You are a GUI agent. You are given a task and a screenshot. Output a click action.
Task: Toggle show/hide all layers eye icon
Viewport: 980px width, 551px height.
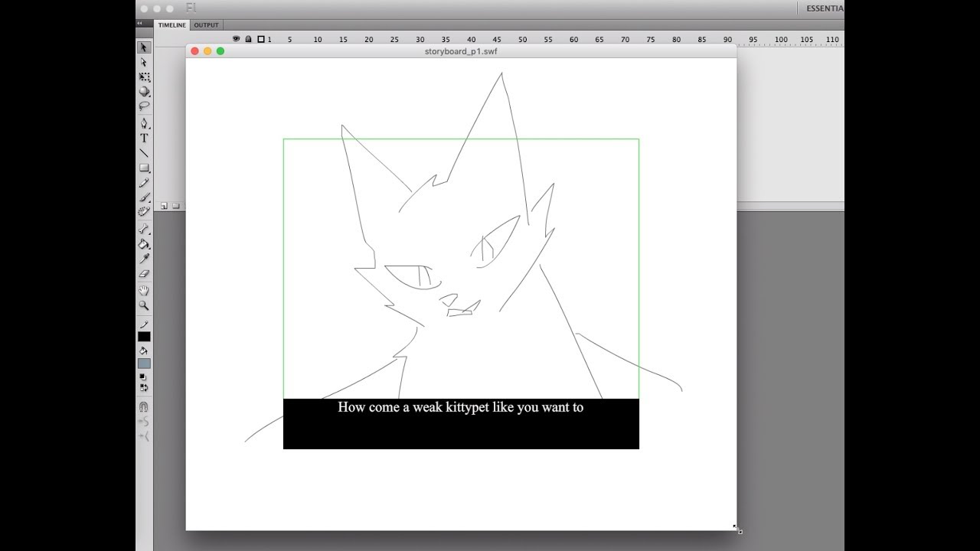(237, 39)
